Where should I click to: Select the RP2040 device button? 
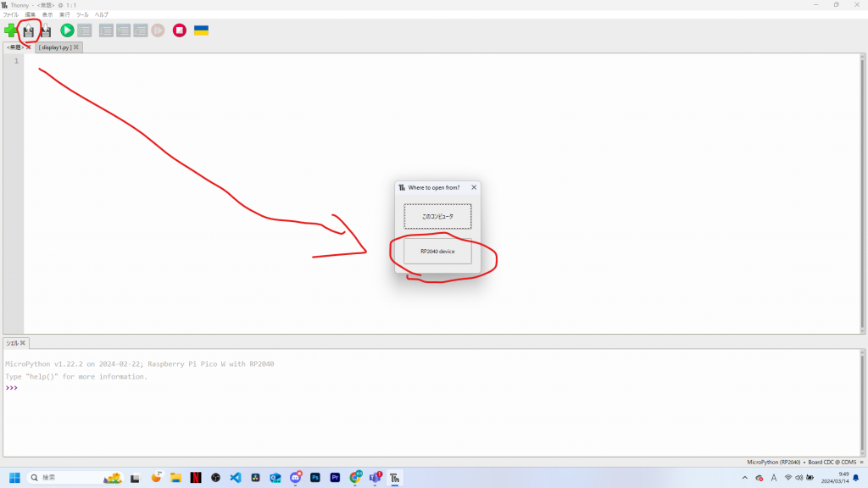(x=437, y=251)
